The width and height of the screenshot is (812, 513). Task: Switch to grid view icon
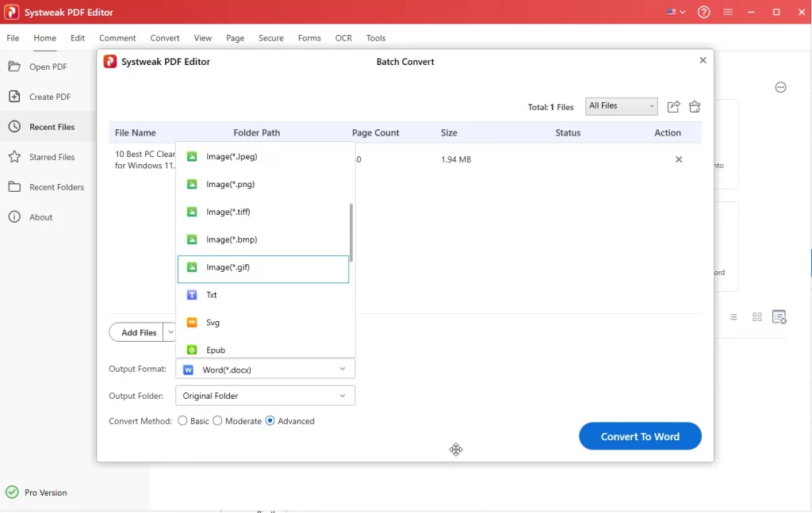coord(756,317)
